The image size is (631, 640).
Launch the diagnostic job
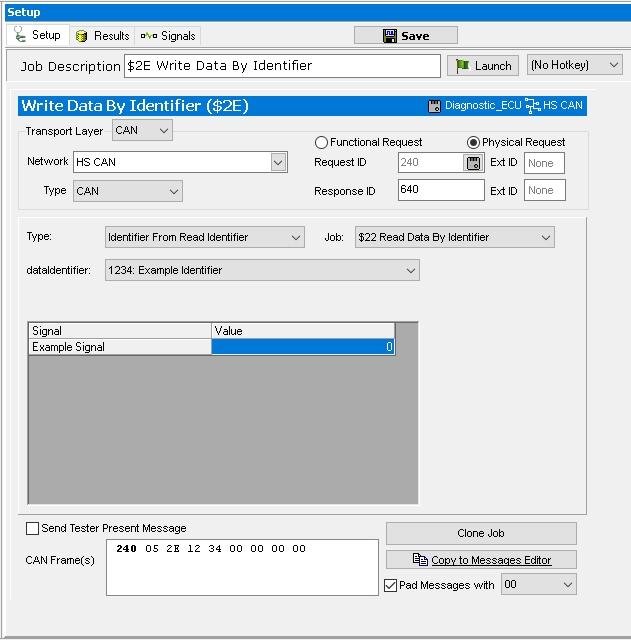483,66
